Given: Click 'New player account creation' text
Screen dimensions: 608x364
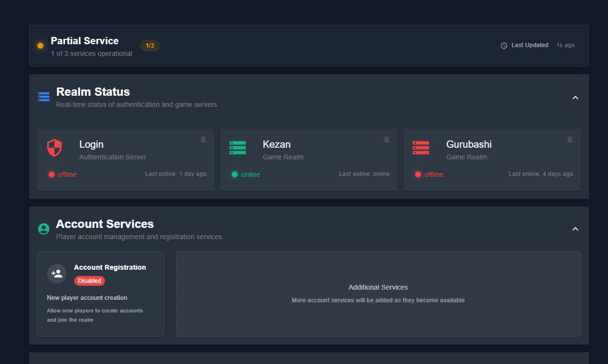Looking at the screenshot, I should coord(87,297).
